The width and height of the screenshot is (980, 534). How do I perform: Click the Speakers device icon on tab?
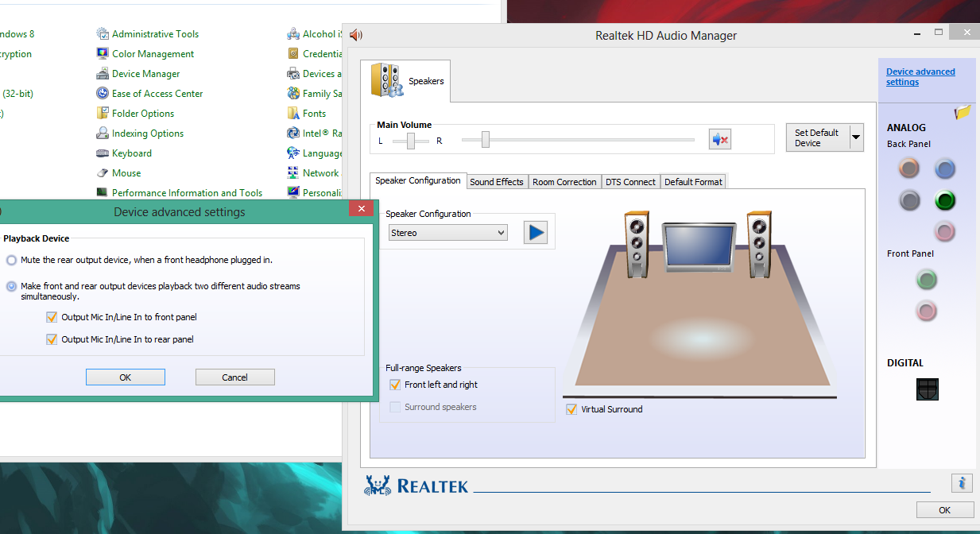click(x=386, y=81)
